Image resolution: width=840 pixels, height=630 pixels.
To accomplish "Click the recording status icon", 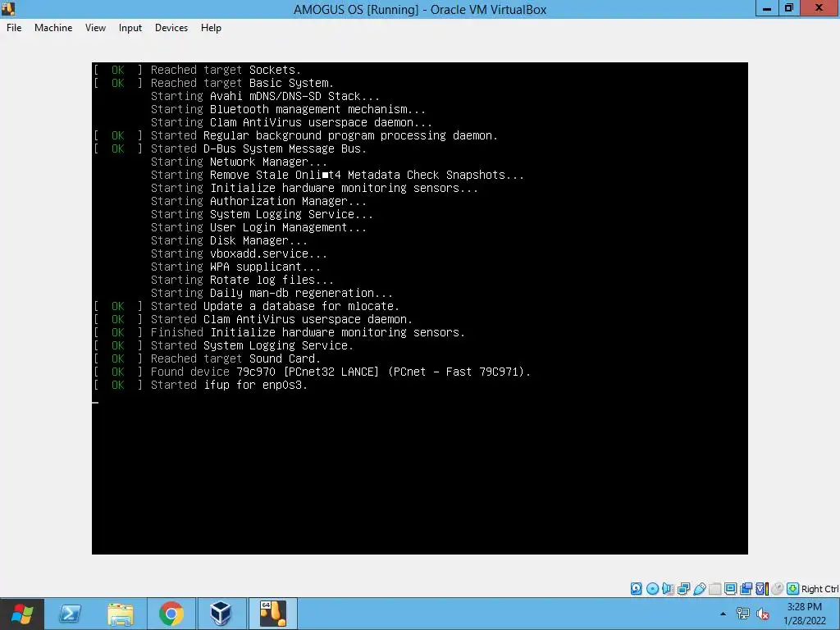I will [746, 589].
